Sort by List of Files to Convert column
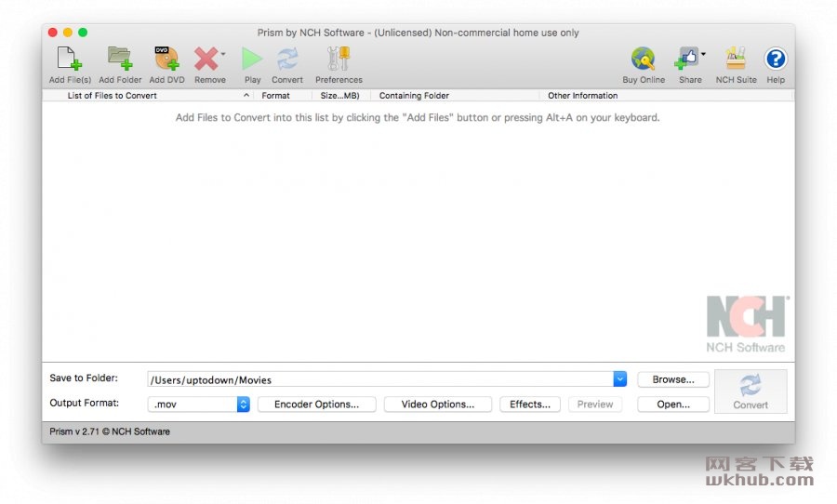Screen dimensions: 837x504 tap(147, 96)
